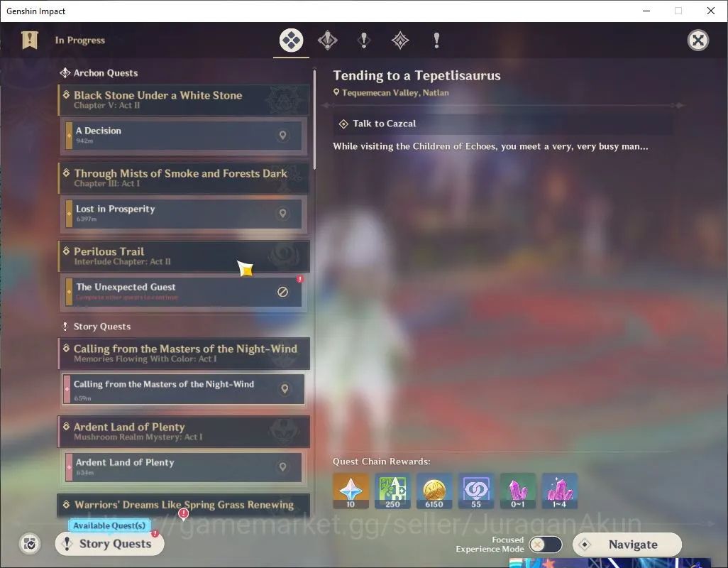Image resolution: width=728 pixels, height=568 pixels.
Task: Click the Tending to a Tepetlisaurus title
Action: pyautogui.click(x=417, y=76)
